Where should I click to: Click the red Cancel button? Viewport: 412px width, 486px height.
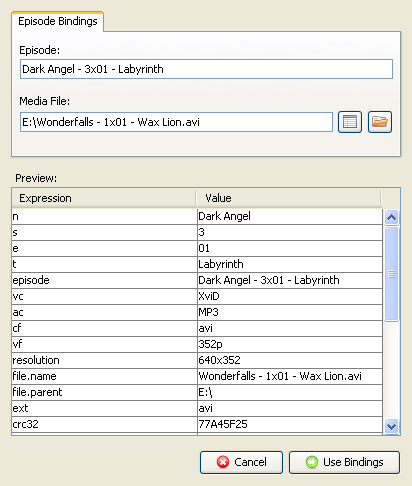click(241, 462)
